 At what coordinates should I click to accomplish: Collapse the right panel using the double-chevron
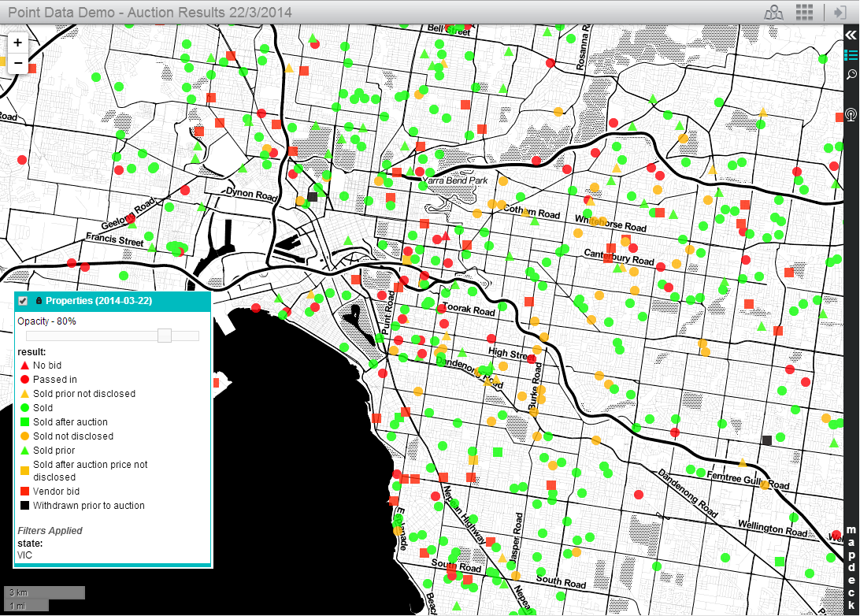click(850, 34)
